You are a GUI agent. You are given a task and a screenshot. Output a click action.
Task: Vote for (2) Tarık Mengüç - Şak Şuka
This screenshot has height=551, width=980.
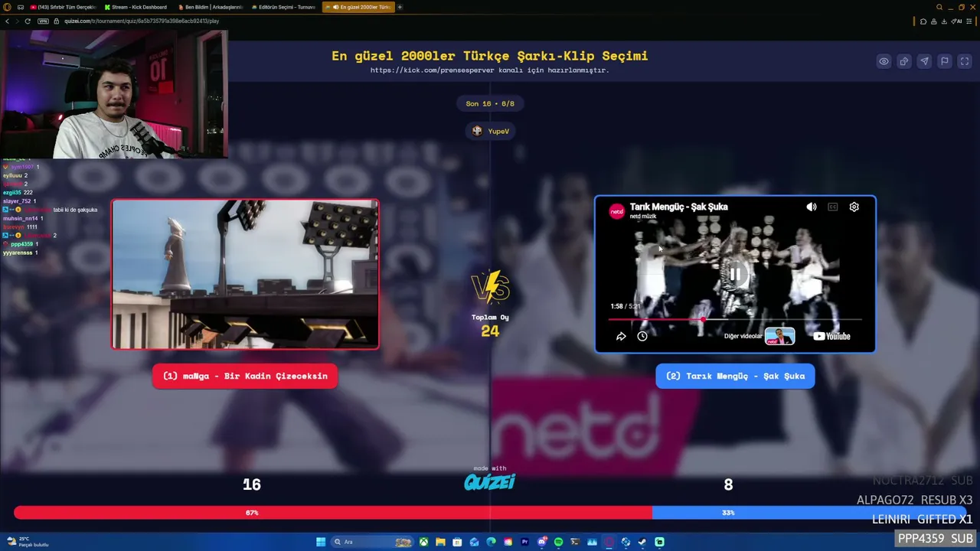[x=735, y=376]
